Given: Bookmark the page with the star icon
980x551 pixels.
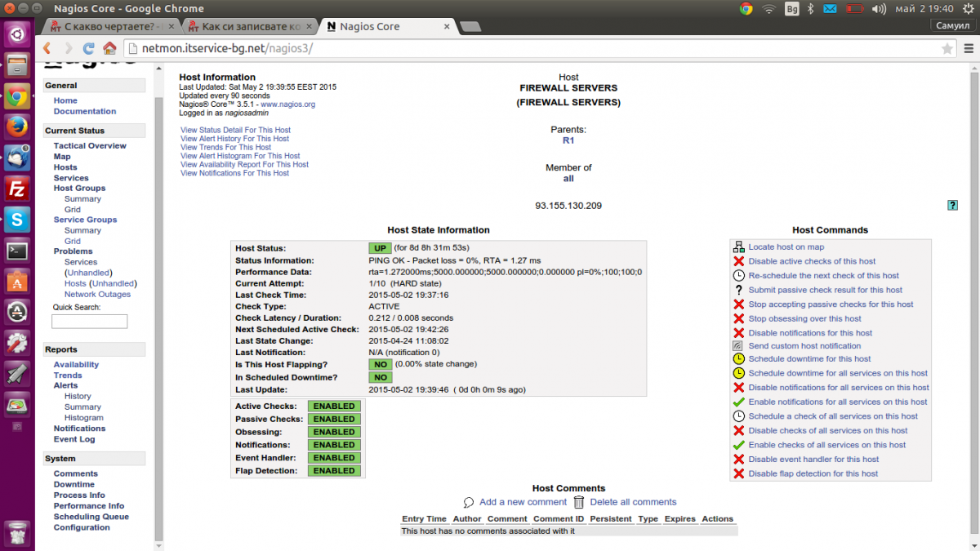Looking at the screenshot, I should coord(947,48).
